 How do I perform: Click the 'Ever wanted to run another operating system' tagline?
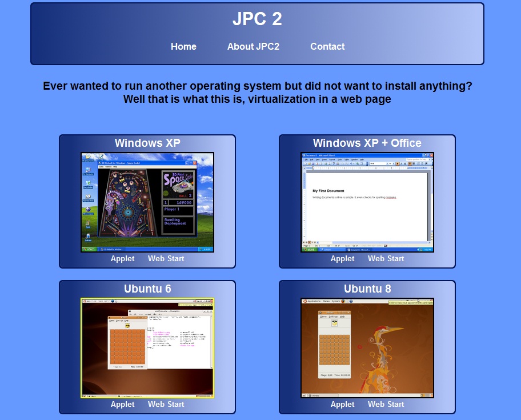[x=257, y=86]
